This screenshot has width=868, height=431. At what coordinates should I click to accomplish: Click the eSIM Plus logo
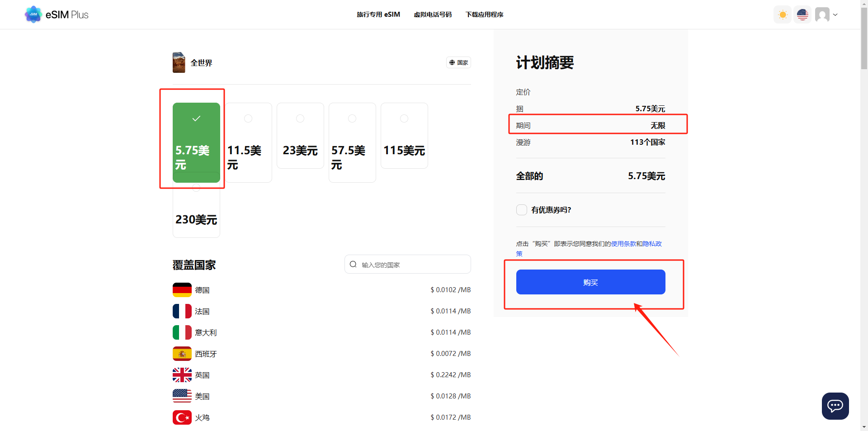tap(57, 14)
